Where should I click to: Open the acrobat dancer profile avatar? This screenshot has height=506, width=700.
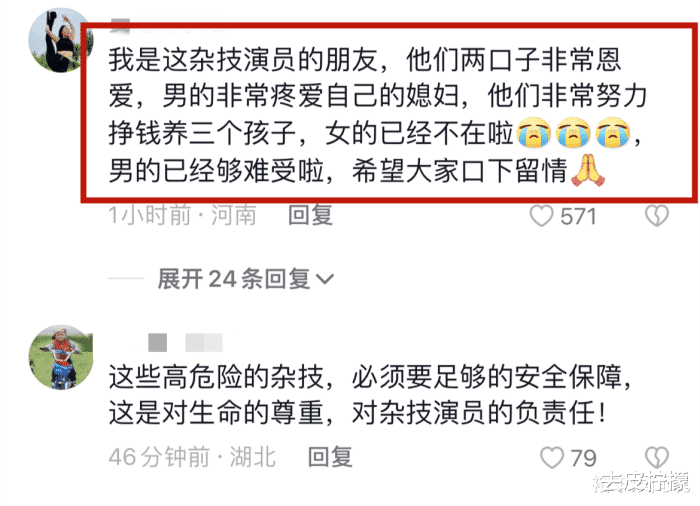click(x=60, y=40)
